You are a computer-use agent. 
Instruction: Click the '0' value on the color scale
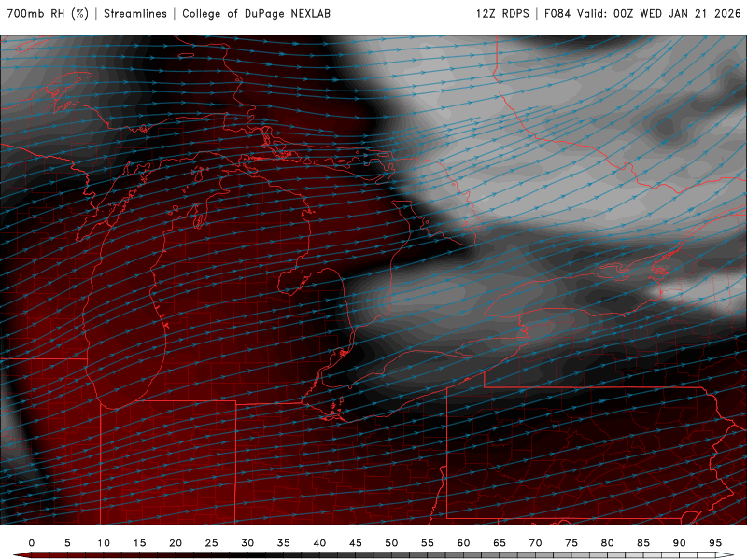[x=32, y=543]
